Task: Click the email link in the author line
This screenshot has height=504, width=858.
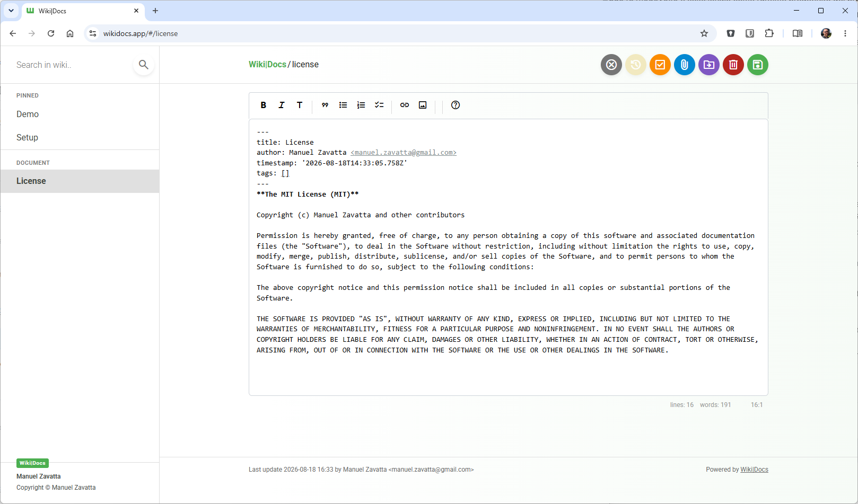Action: pyautogui.click(x=404, y=153)
